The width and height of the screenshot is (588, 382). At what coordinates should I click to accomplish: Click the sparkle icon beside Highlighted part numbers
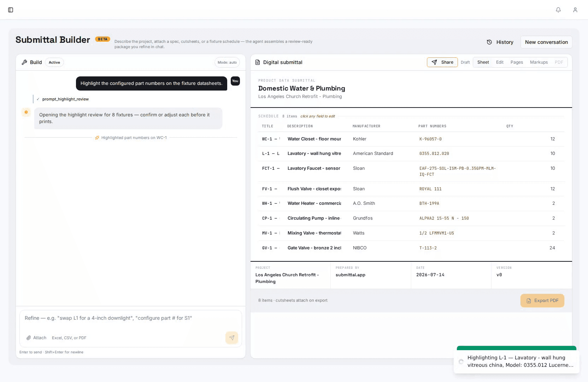97,138
